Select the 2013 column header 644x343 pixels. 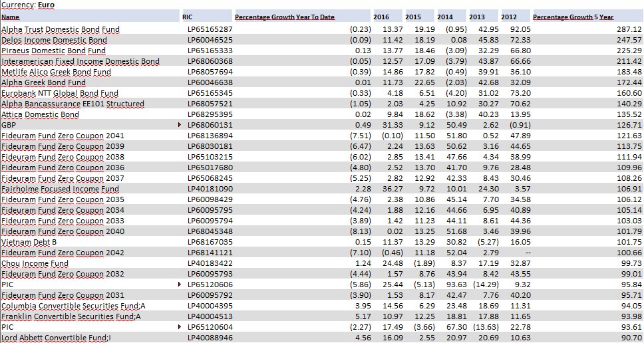(x=484, y=17)
